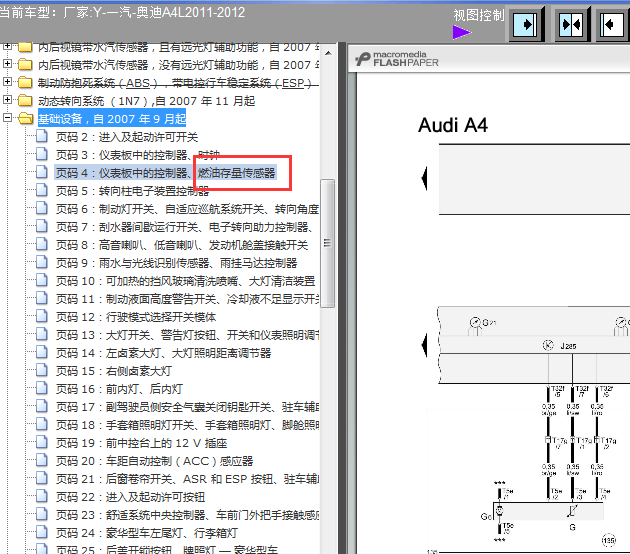This screenshot has height=554, width=630.
Task: Open 页码 15：右侧卤素大灯
Action: 114,371
